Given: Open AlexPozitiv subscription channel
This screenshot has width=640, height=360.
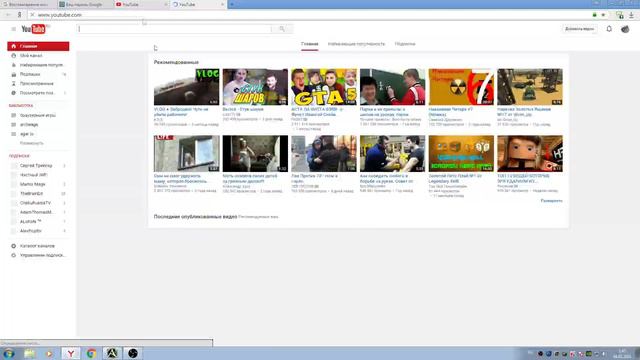Looking at the screenshot, I should click(38, 231).
